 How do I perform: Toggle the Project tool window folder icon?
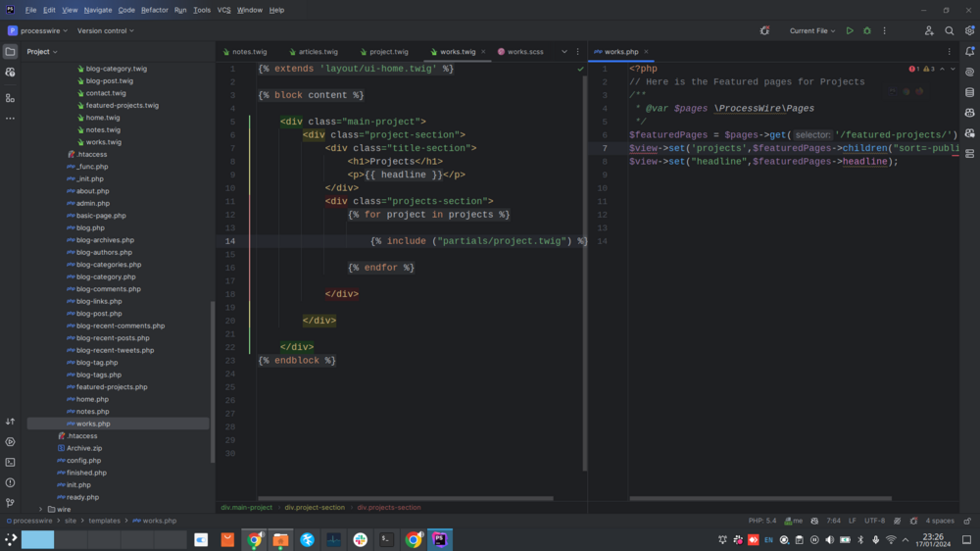(10, 52)
